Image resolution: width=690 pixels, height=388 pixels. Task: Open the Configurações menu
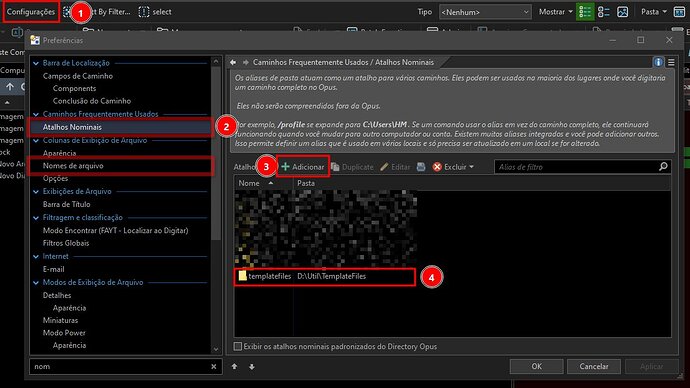pos(31,12)
